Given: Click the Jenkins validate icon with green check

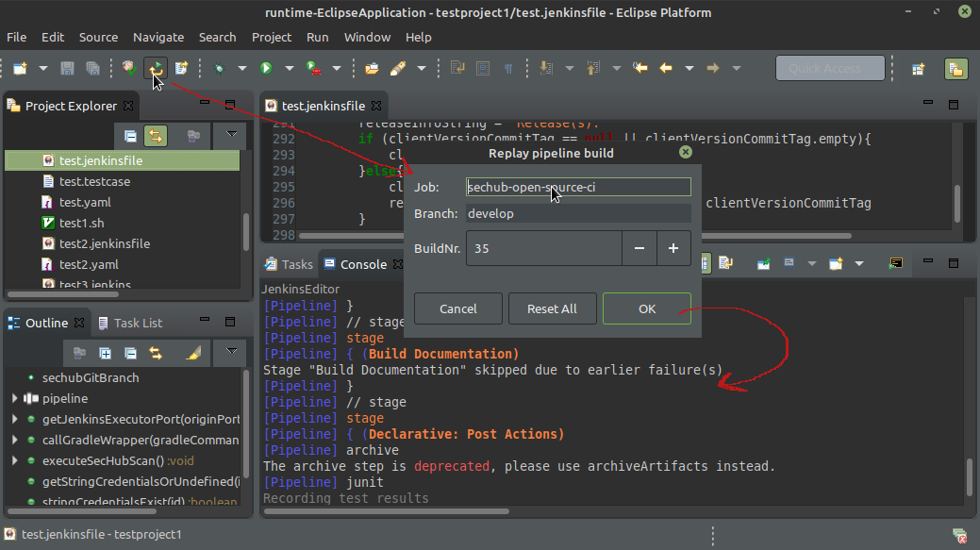Looking at the screenshot, I should [x=129, y=68].
